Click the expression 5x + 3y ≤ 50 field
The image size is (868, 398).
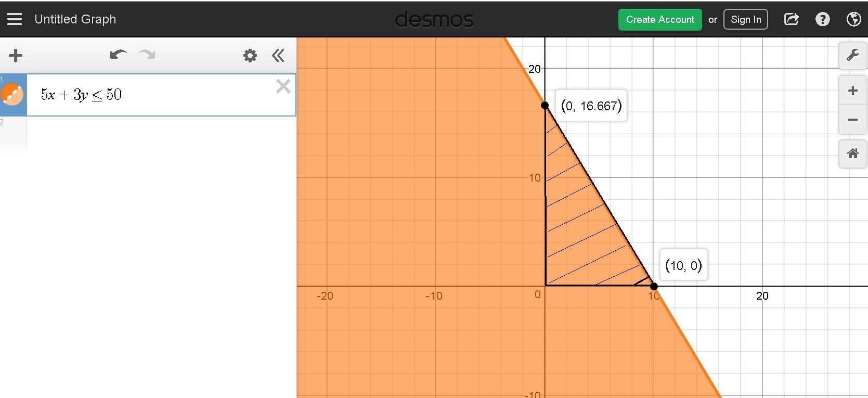(x=161, y=95)
